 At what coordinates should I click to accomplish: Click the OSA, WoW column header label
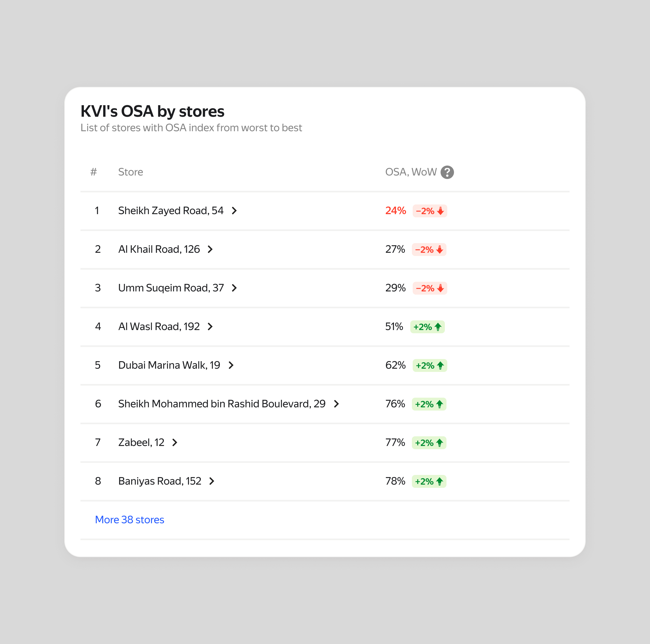point(411,172)
